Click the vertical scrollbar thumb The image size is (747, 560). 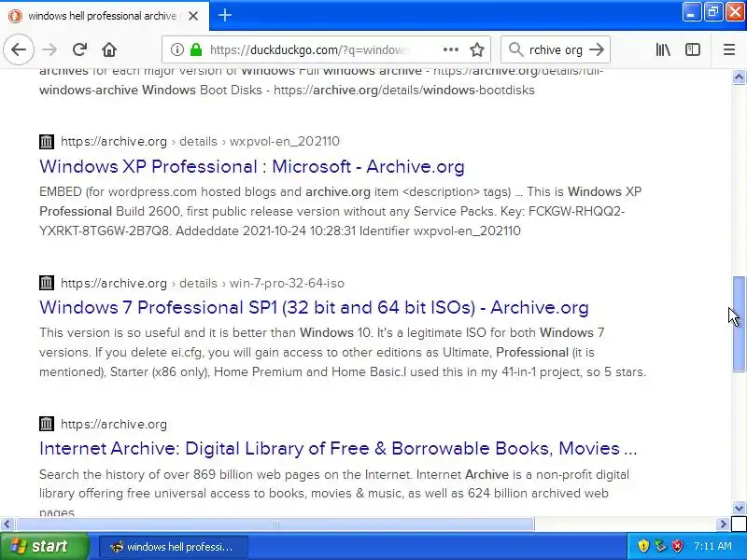click(739, 323)
